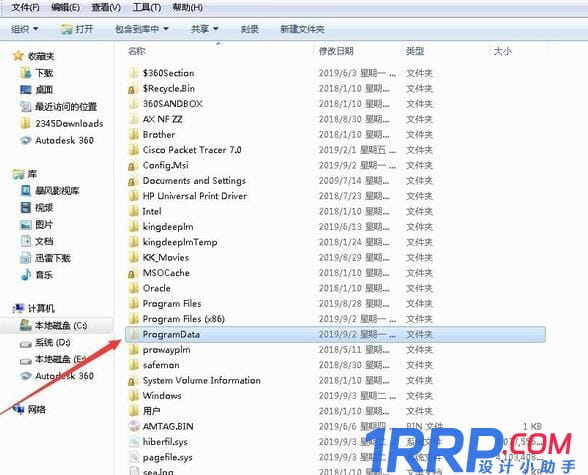Select the $360Section folder
The height and width of the screenshot is (475, 588).
[168, 73]
